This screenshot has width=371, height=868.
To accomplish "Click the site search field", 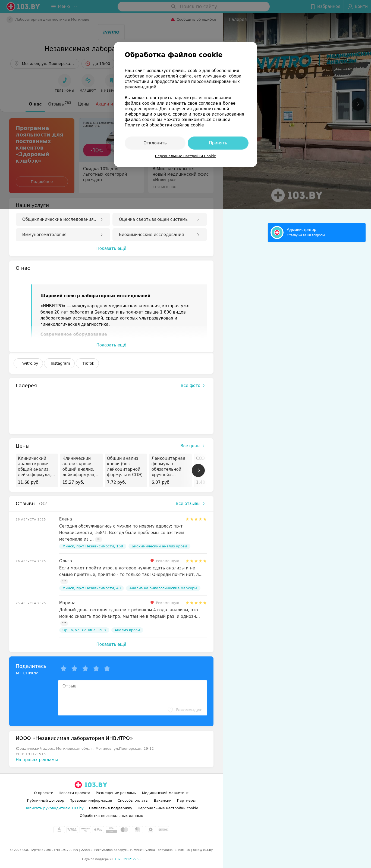I will coord(194,7).
